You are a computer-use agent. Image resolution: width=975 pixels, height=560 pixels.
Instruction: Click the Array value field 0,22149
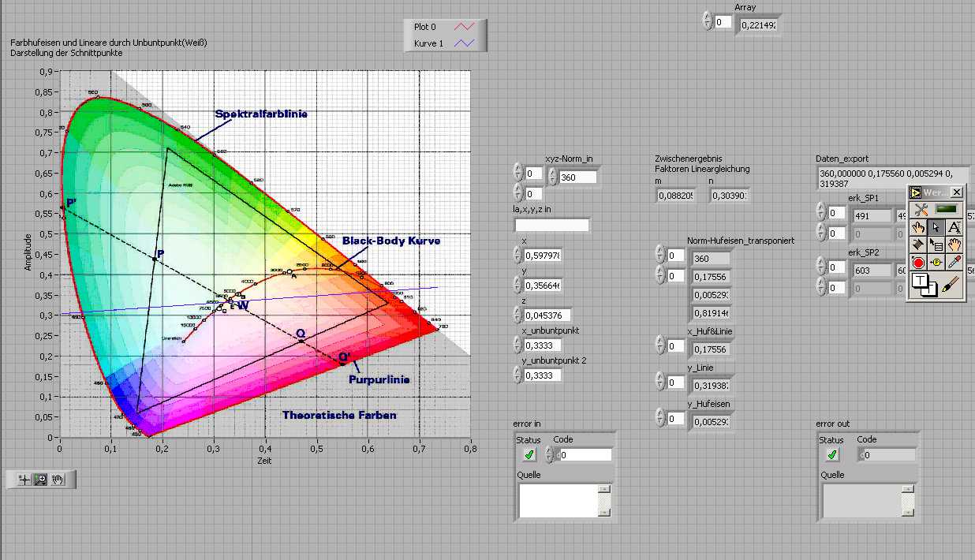coord(758,24)
